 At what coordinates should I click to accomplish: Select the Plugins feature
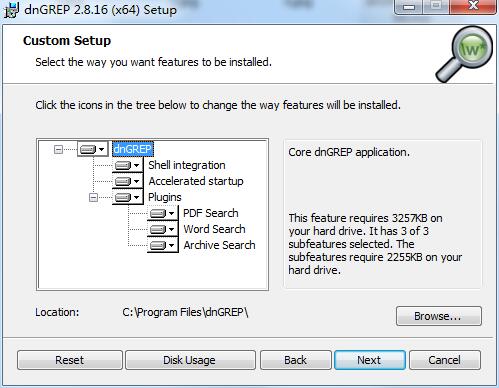coord(165,197)
